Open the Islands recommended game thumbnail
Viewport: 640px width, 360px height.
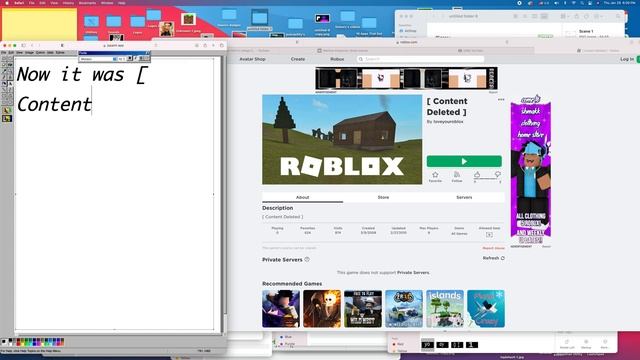(x=445, y=309)
